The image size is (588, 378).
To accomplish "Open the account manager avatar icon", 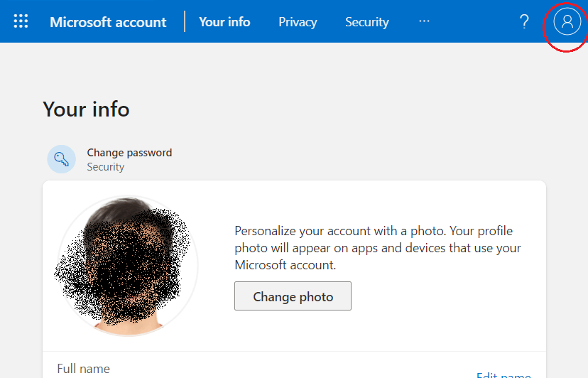I will 566,22.
